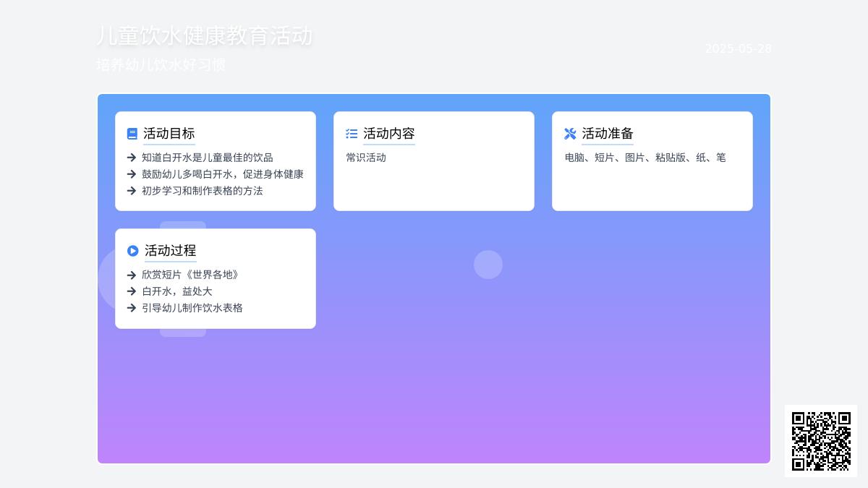Click the subtitle 培养幼儿饮水好习惯
Image resolution: width=868 pixels, height=488 pixels.
(161, 65)
